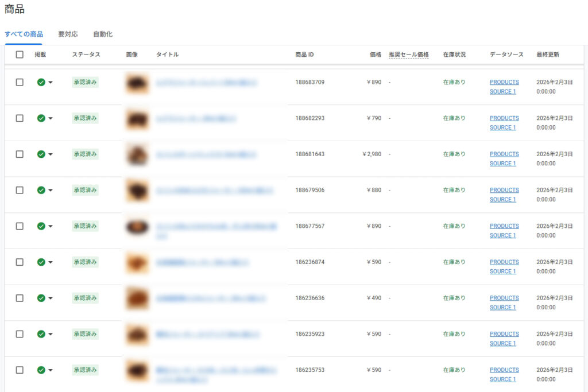This screenshot has width=588, height=392.
Task: Click green check icon for product 186235753
Action: tap(41, 370)
